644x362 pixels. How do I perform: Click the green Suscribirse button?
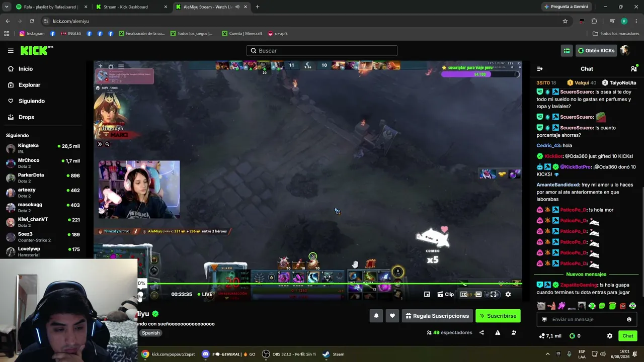[498, 316]
